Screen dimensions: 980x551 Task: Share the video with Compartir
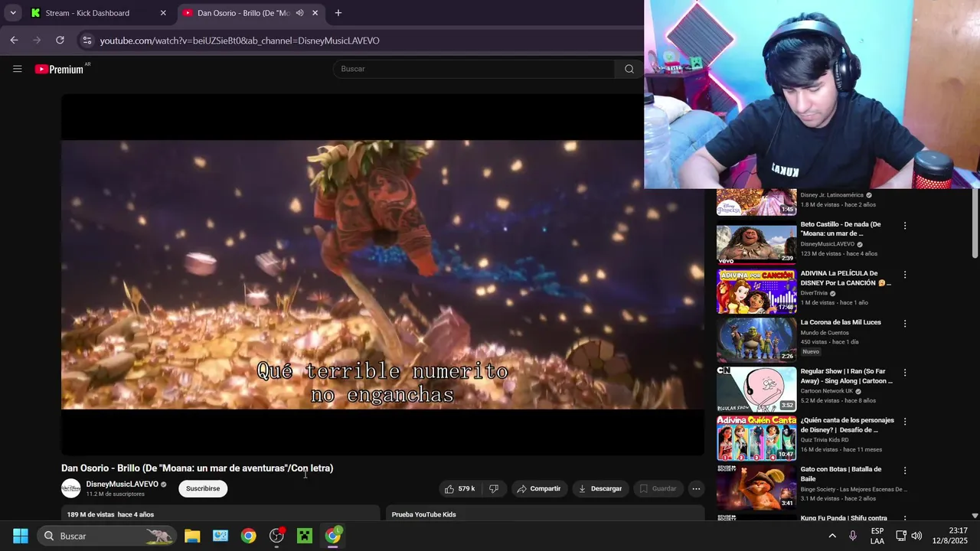point(538,488)
